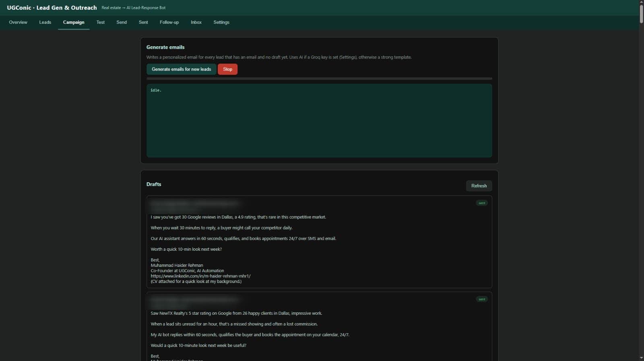
Task: Click Generate emails for new leads
Action: click(x=181, y=69)
